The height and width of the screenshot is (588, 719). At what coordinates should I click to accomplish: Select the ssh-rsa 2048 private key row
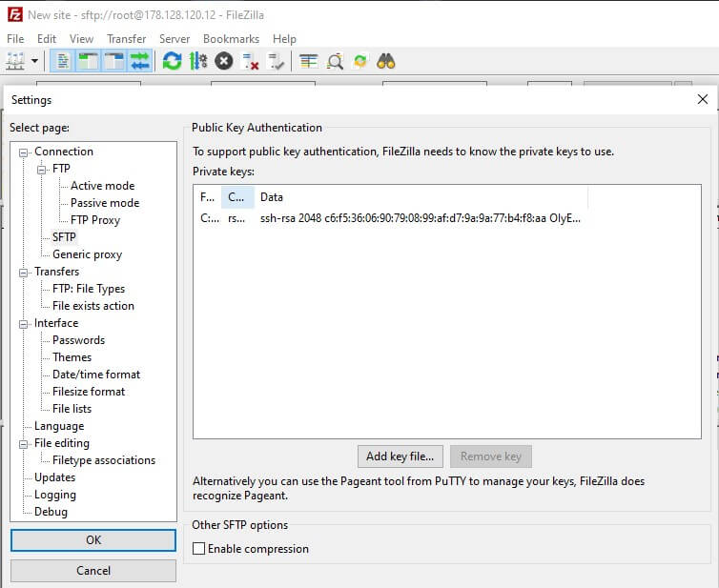391,218
